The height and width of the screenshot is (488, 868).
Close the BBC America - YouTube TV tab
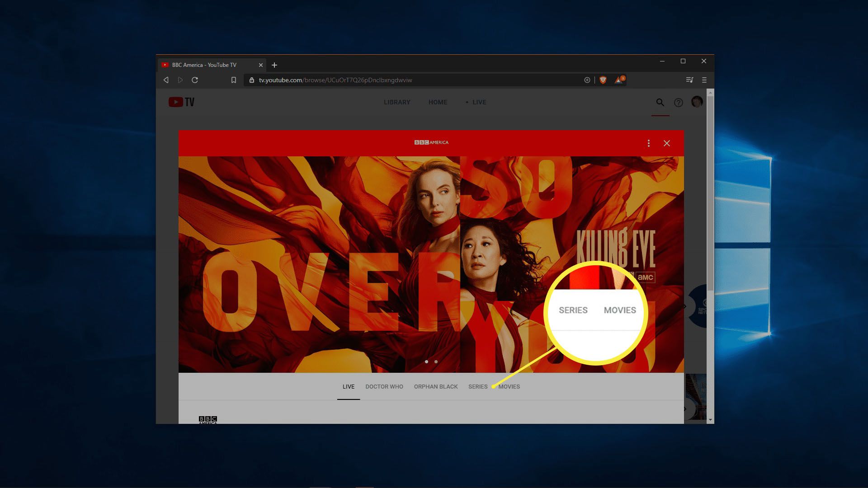click(261, 65)
